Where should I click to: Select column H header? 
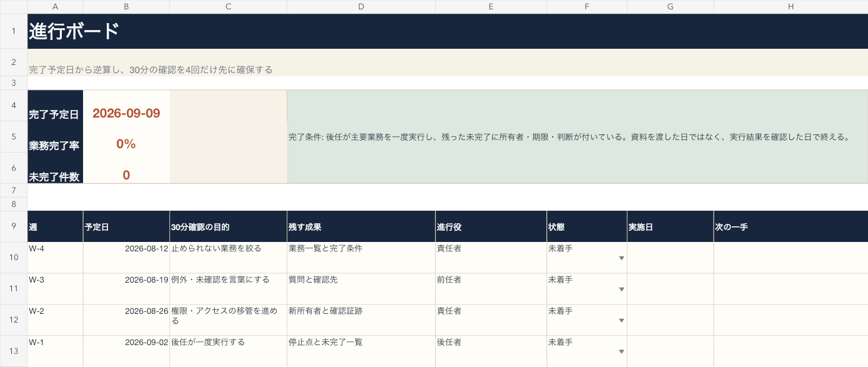point(791,6)
